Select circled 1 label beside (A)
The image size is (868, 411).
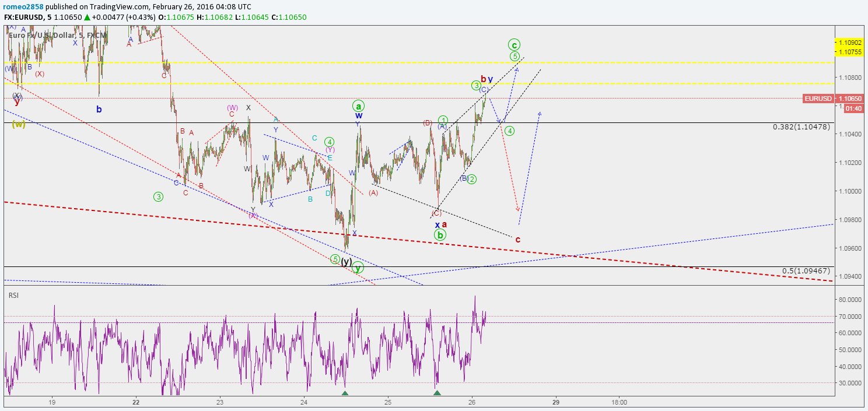coord(443,120)
